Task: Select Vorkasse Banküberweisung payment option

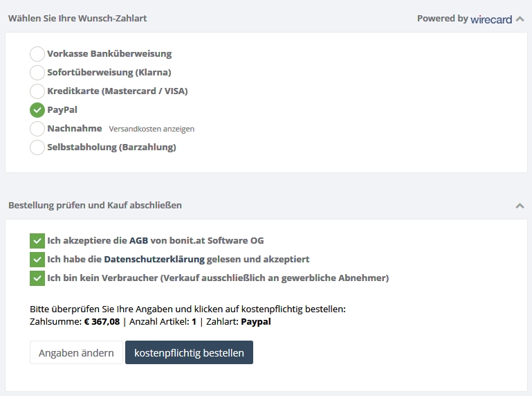Action: [x=37, y=54]
